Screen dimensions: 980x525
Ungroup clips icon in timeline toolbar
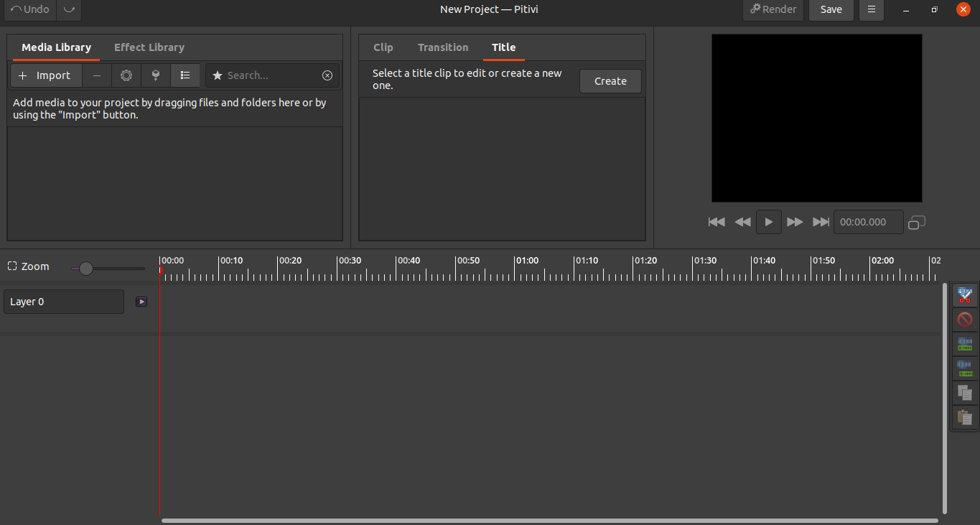coord(964,368)
